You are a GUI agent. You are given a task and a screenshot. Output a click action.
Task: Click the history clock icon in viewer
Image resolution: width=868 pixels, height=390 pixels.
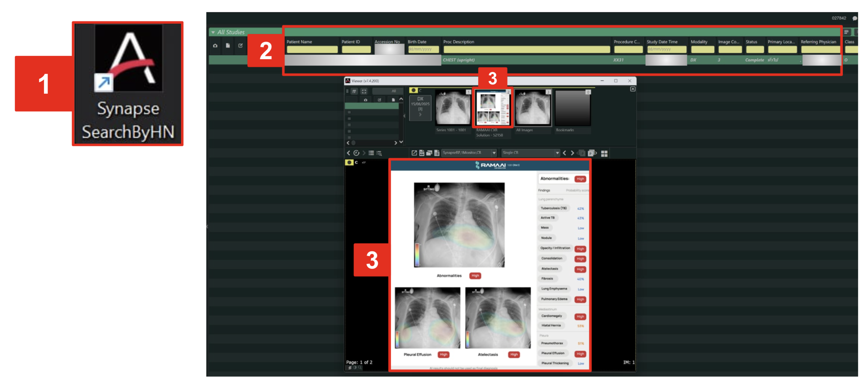click(356, 153)
